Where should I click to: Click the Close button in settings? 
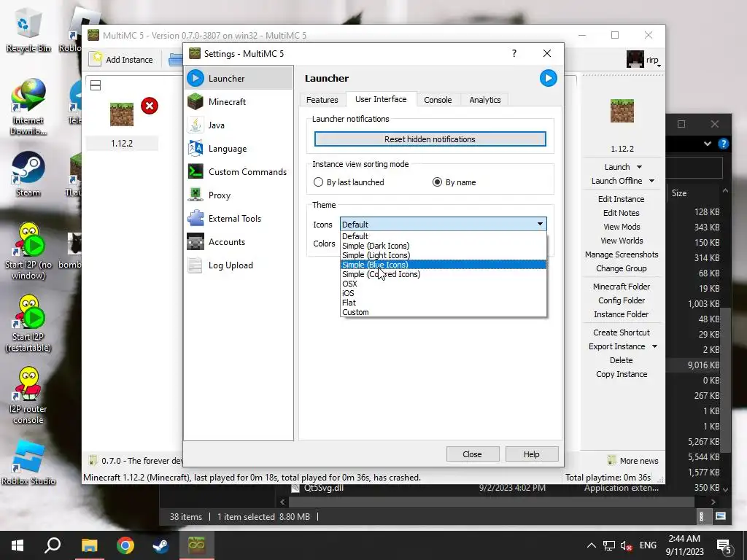472,454
